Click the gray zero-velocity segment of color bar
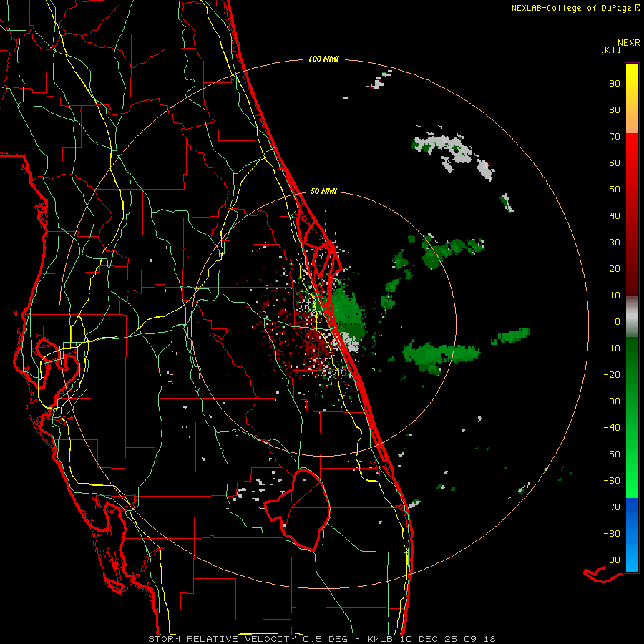The width and height of the screenshot is (644, 644). 632,317
